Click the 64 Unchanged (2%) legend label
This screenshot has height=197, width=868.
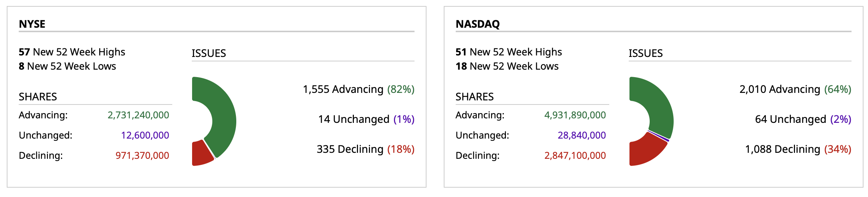(x=803, y=119)
